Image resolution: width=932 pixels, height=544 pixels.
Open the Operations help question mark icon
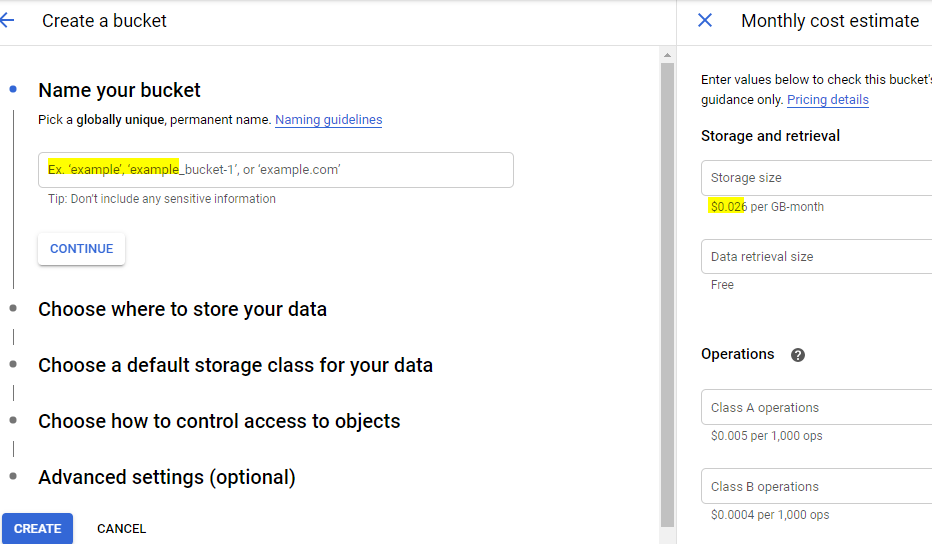click(798, 355)
